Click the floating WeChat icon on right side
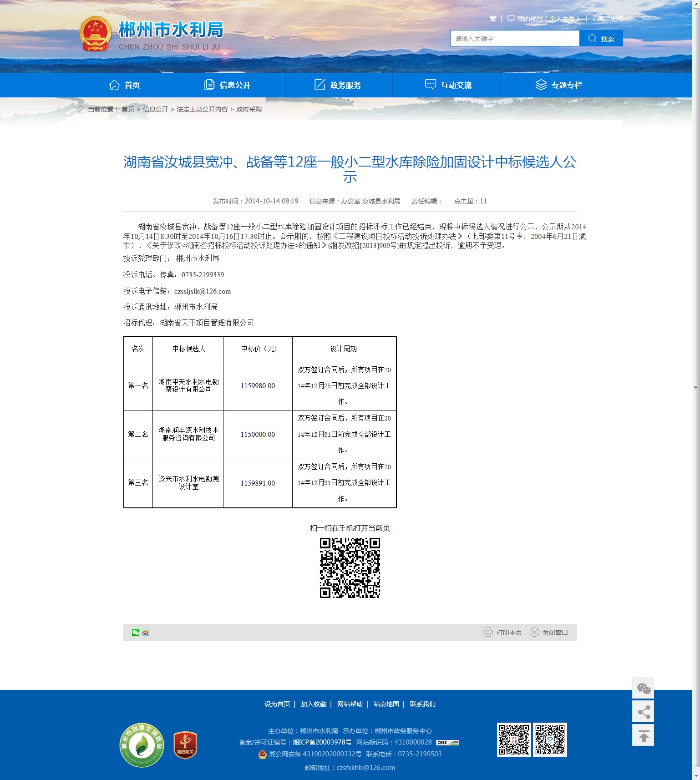Image resolution: width=700 pixels, height=780 pixels. [643, 688]
